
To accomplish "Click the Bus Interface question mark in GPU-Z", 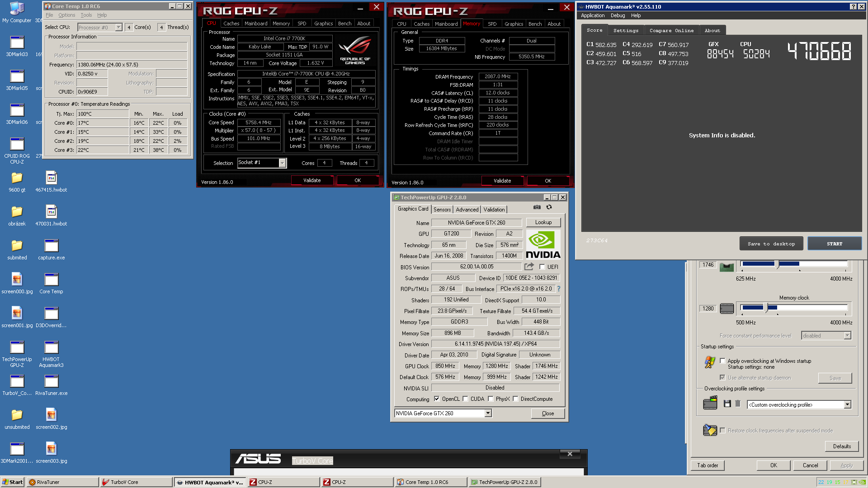I will point(558,289).
